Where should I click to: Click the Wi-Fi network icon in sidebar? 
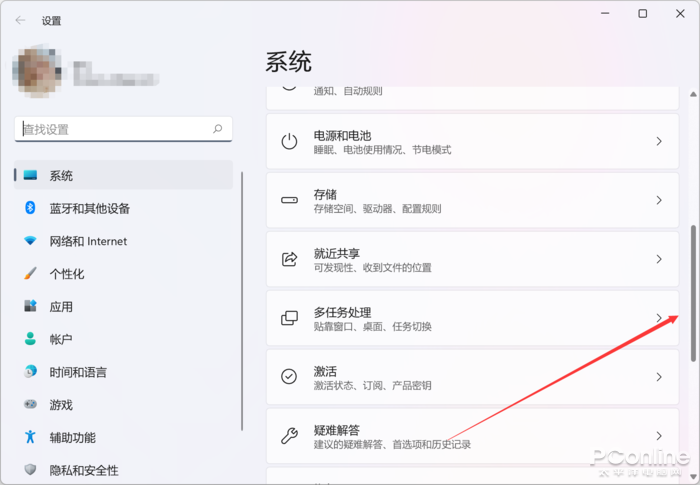[x=30, y=241]
